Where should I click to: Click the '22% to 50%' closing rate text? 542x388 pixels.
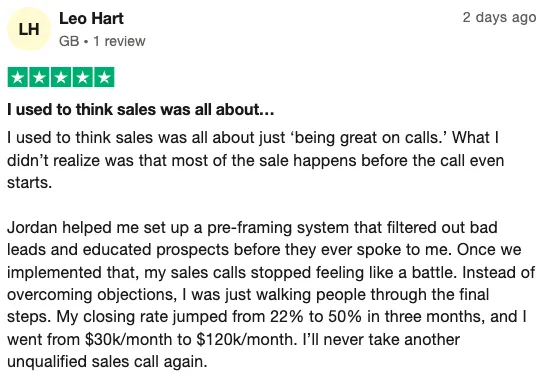[x=316, y=317]
